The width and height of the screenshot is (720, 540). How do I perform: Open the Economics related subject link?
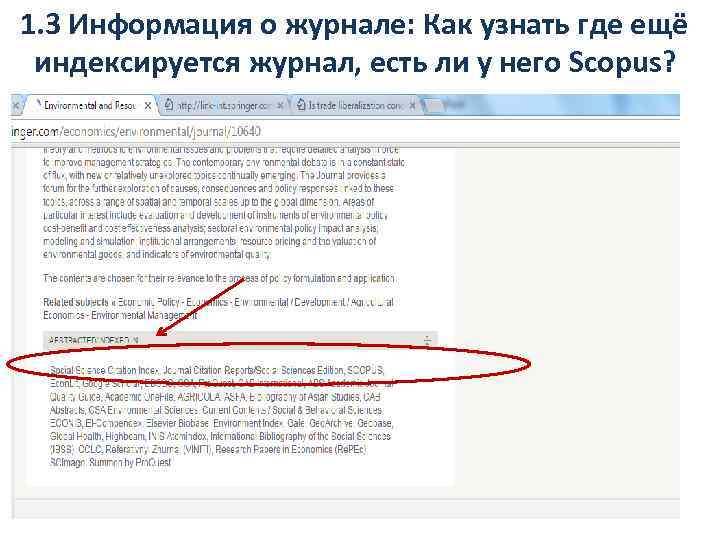coord(207,303)
